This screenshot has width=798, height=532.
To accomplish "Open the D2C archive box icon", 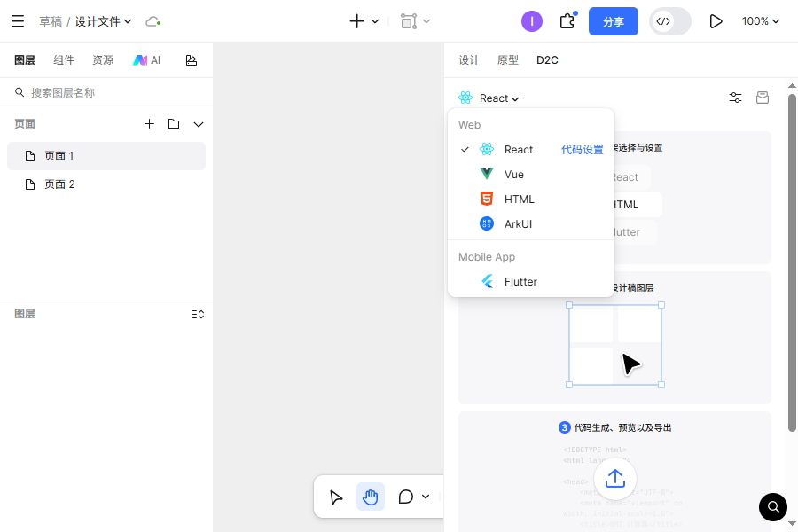I will [763, 98].
